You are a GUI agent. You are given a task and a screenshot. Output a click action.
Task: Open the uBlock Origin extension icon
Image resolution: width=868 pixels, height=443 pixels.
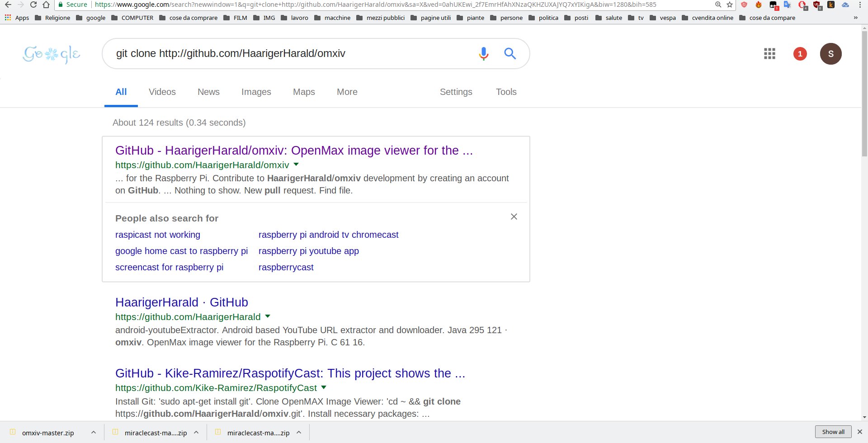coord(816,5)
